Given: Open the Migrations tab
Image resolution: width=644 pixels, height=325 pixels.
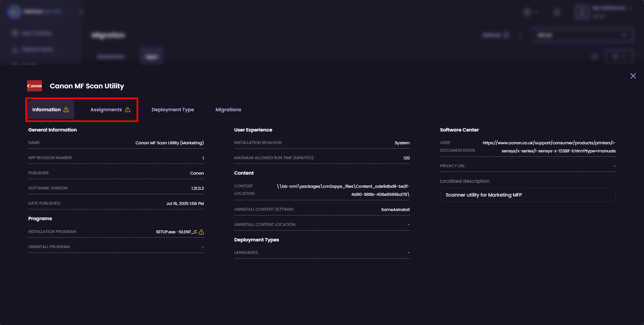Looking at the screenshot, I should coord(228,110).
